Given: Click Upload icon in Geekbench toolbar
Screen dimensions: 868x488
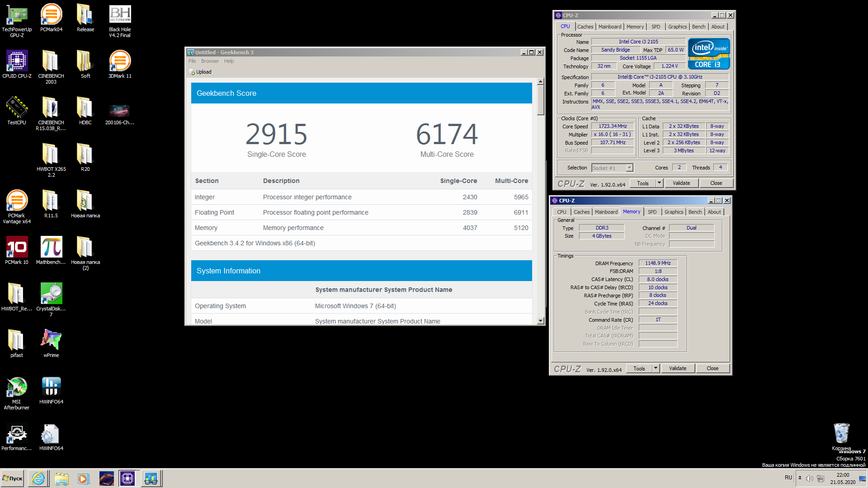Looking at the screenshot, I should pos(201,72).
